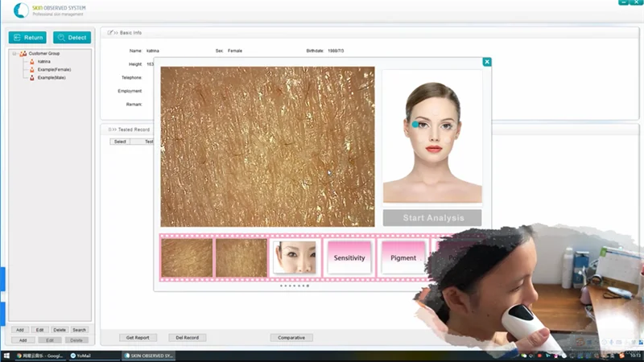This screenshot has width=644, height=362.
Task: Click the Return button
Action: 27,37
